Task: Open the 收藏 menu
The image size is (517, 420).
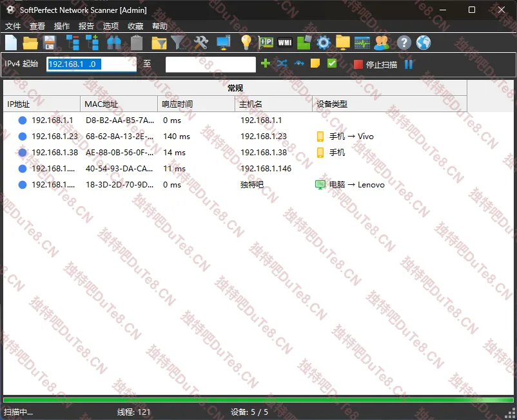Action: (135, 26)
